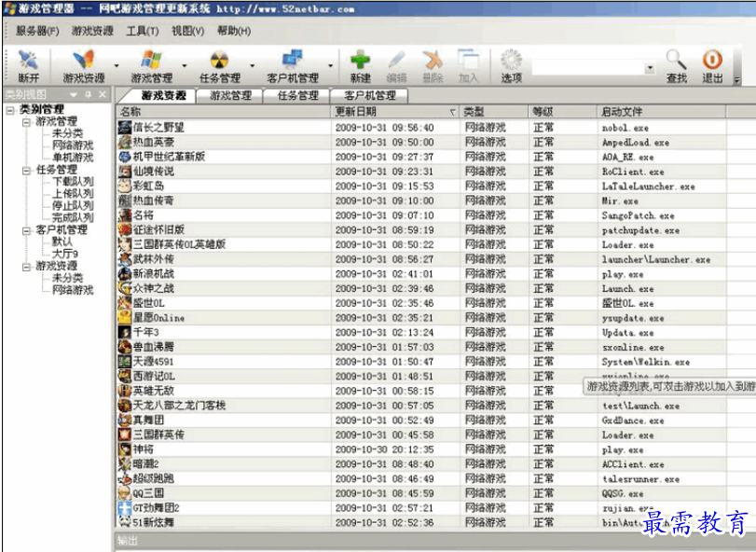Open the 游戏资源 toolbar icon

click(83, 61)
